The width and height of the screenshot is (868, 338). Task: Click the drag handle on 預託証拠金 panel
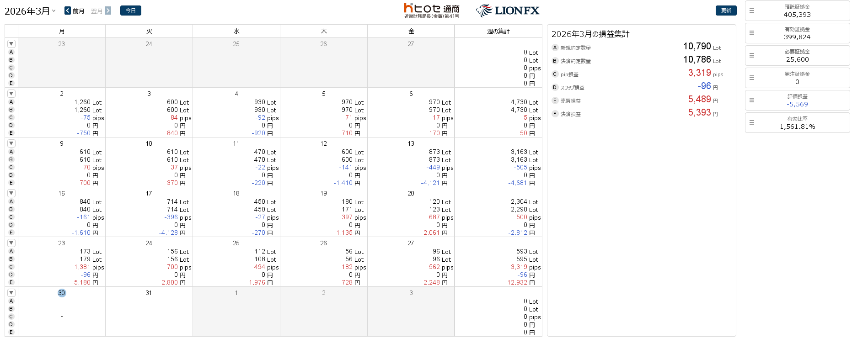pos(752,11)
